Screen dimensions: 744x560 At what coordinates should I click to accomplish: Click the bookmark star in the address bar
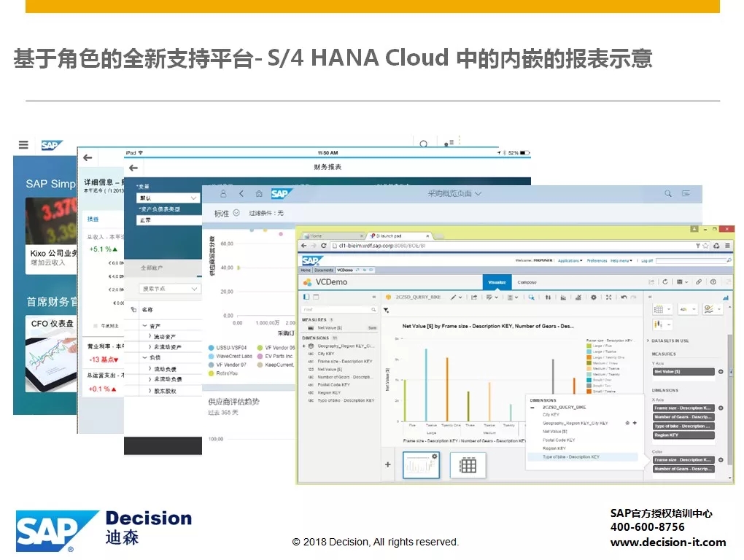[705, 246]
